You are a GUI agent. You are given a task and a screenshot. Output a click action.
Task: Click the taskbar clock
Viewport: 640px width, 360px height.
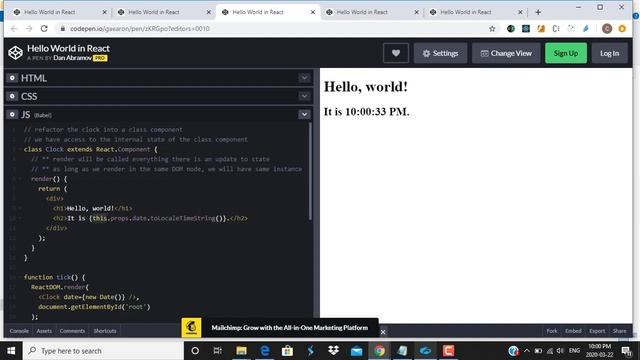click(600, 351)
